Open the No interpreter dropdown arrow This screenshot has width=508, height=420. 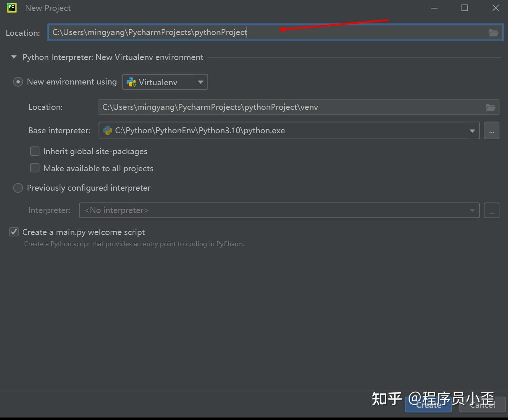(472, 210)
